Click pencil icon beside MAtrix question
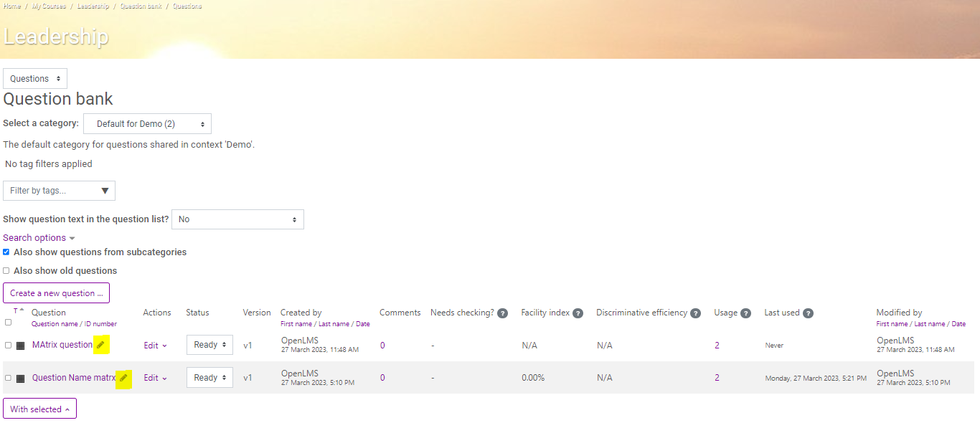 [100, 345]
